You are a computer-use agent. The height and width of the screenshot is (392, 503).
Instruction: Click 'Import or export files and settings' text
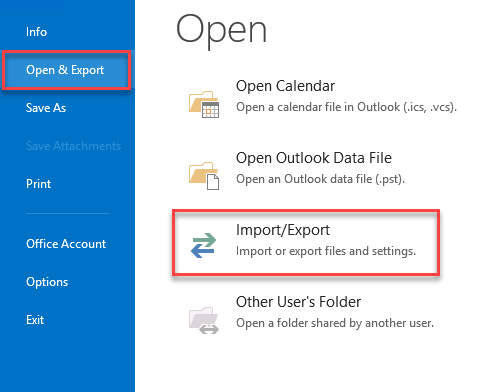pos(326,251)
